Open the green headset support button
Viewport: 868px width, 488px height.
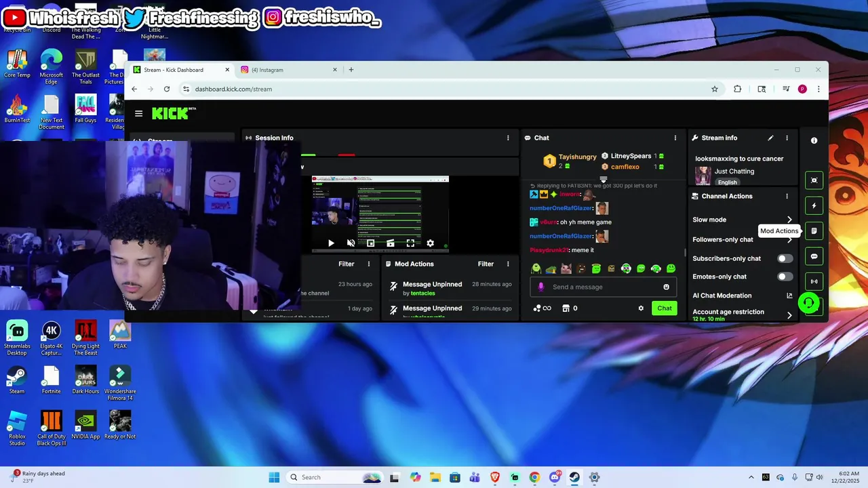click(x=808, y=302)
